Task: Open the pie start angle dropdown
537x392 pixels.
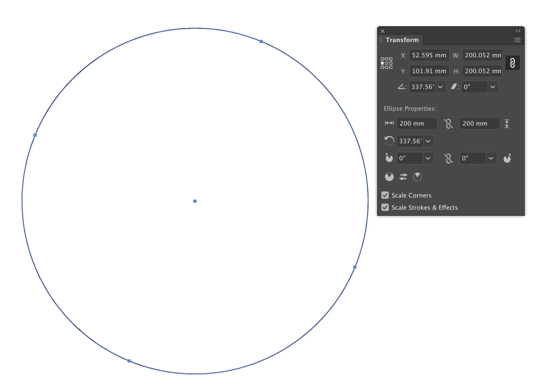Action: click(x=428, y=158)
